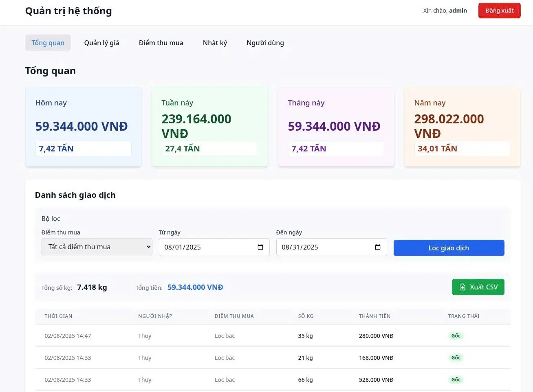Open calendar picker in Đến ngày field
Image resolution: width=533 pixels, height=392 pixels.
(x=378, y=247)
